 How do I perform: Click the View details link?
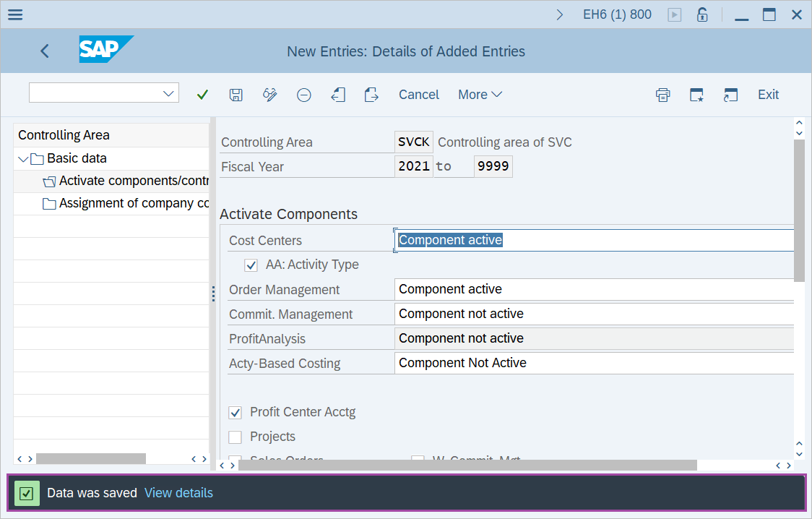pyautogui.click(x=178, y=493)
